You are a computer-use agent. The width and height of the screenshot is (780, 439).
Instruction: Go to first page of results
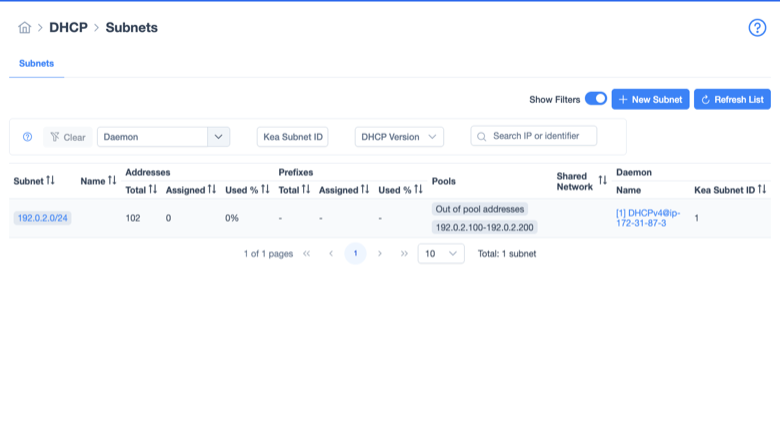tap(306, 254)
